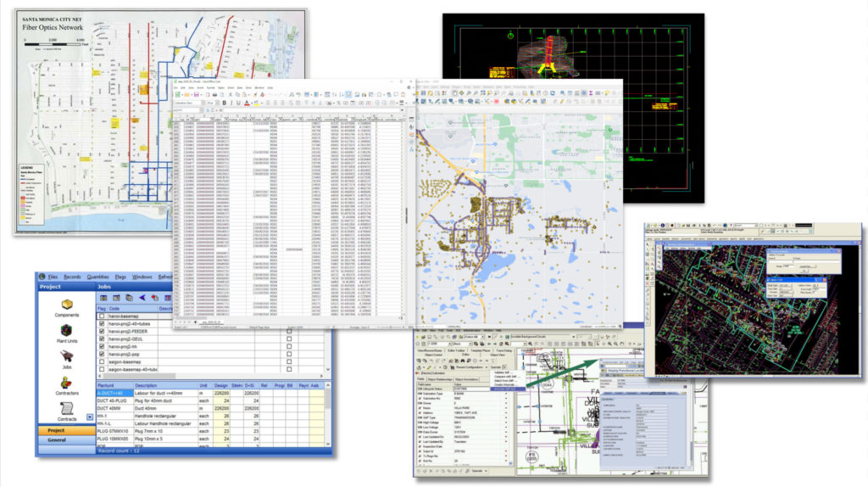Click the Cut scissors icon in Calc toolbar
Image resolution: width=868 pixels, height=487 pixels.
click(231, 94)
